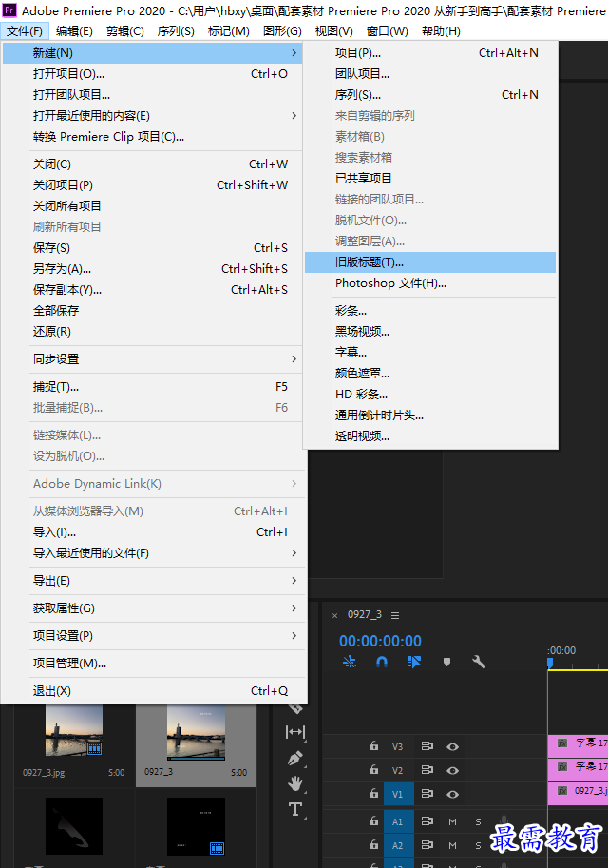Select 字幕... in the submenu

(429, 352)
